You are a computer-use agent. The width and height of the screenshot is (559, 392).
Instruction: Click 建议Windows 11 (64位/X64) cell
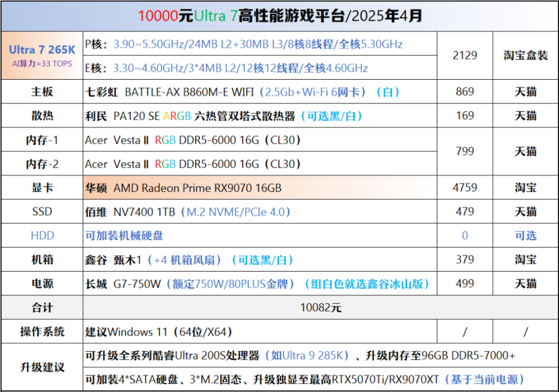coord(260,332)
